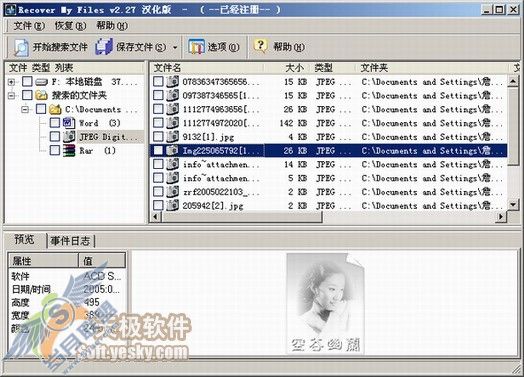524x377 pixels.
Task: Click the camera icon beside 9132[1].jpg
Action: [x=172, y=137]
